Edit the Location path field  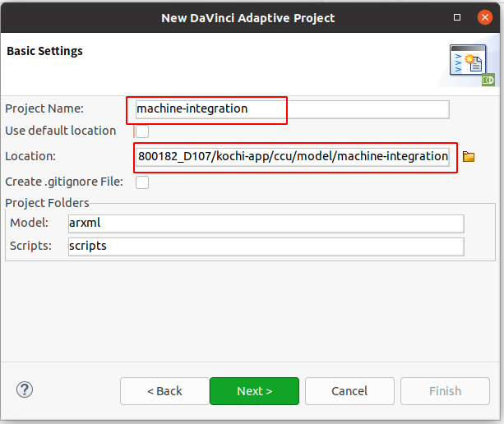292,157
